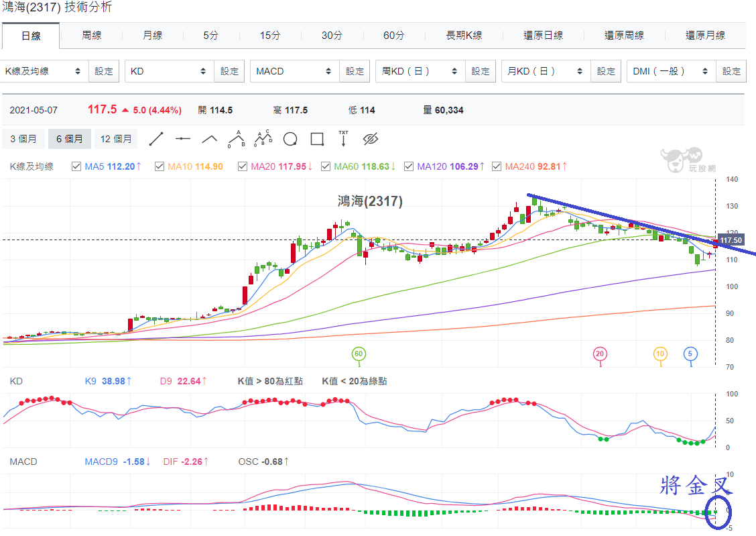Switch to the 還原日線 tab

pos(544,35)
